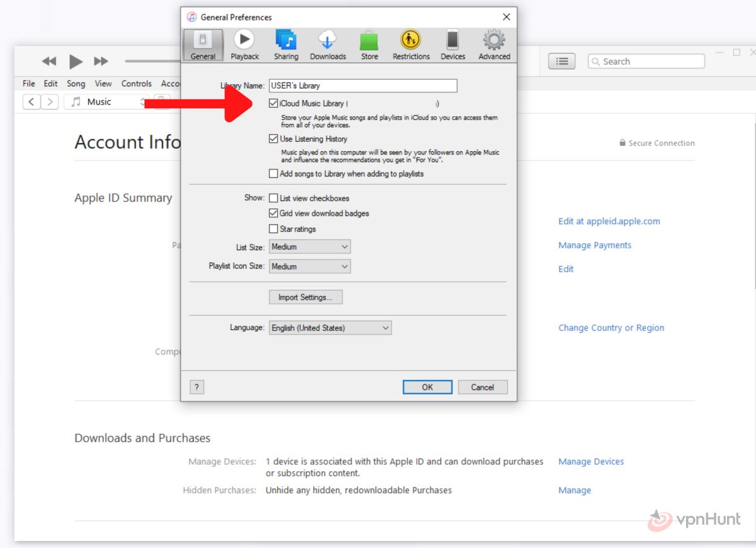756x548 pixels.
Task: Open the Playback preferences tab
Action: [x=244, y=45]
